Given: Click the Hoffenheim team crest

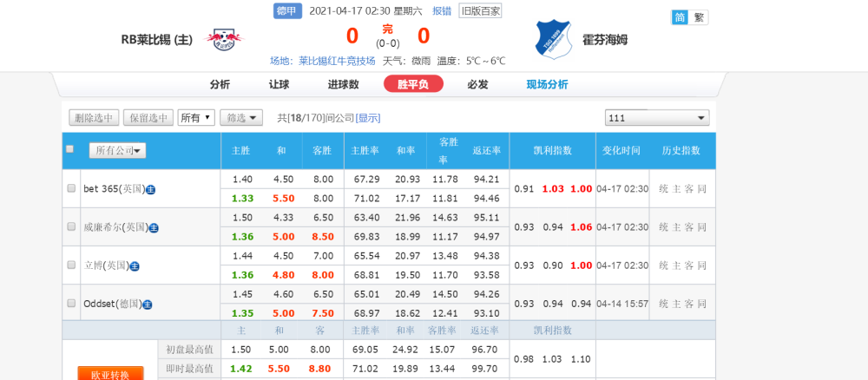Looking at the screenshot, I should pos(550,39).
